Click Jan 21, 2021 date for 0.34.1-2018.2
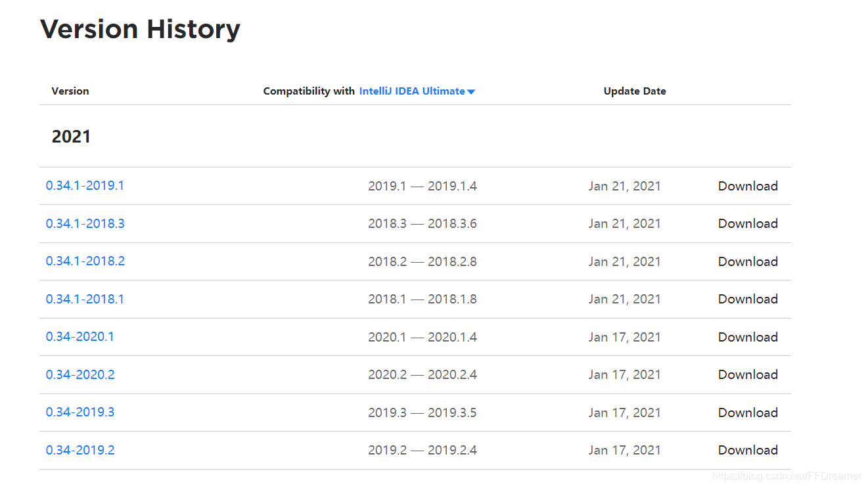Viewport: 868px width, 488px height. 624,261
